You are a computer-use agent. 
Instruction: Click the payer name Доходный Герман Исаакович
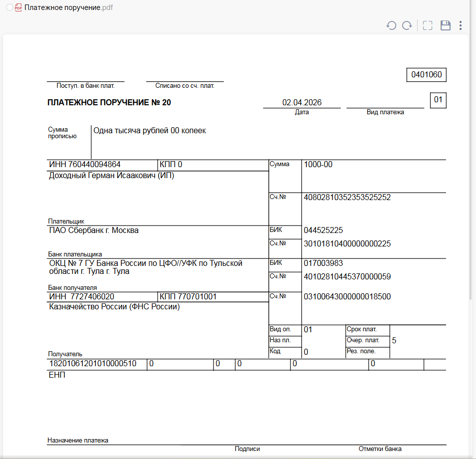[x=111, y=176]
